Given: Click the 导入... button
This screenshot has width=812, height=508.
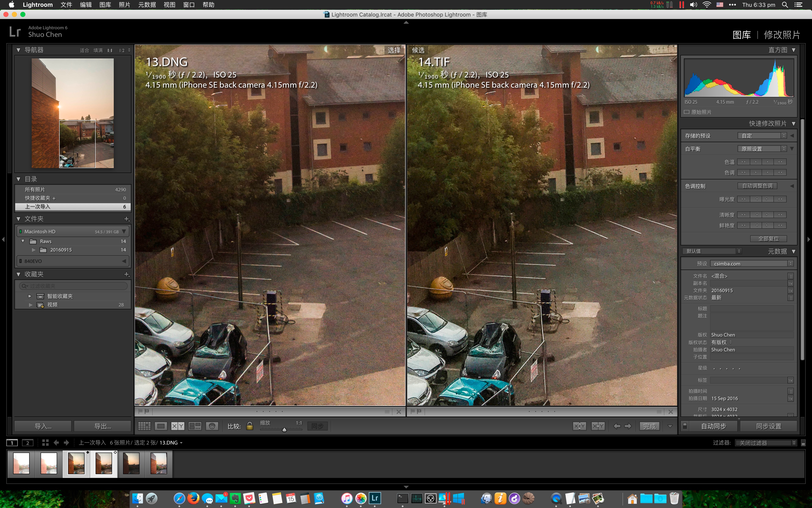Looking at the screenshot, I should pos(43,426).
